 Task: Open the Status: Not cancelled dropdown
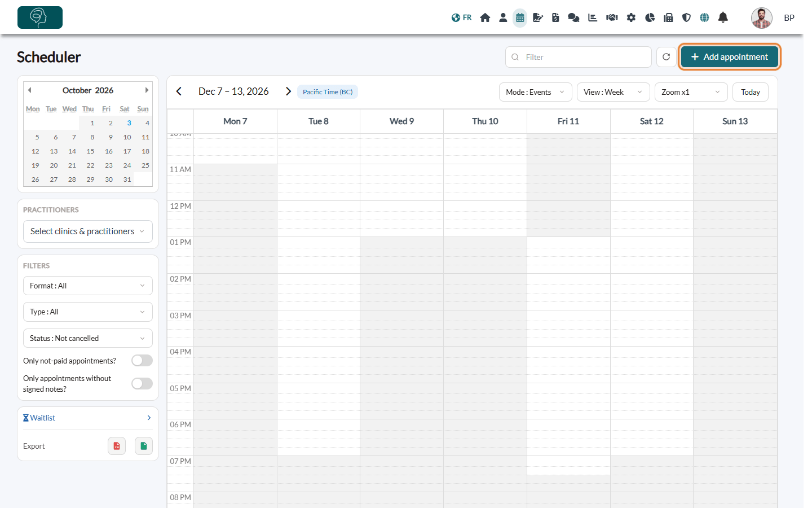click(x=88, y=338)
